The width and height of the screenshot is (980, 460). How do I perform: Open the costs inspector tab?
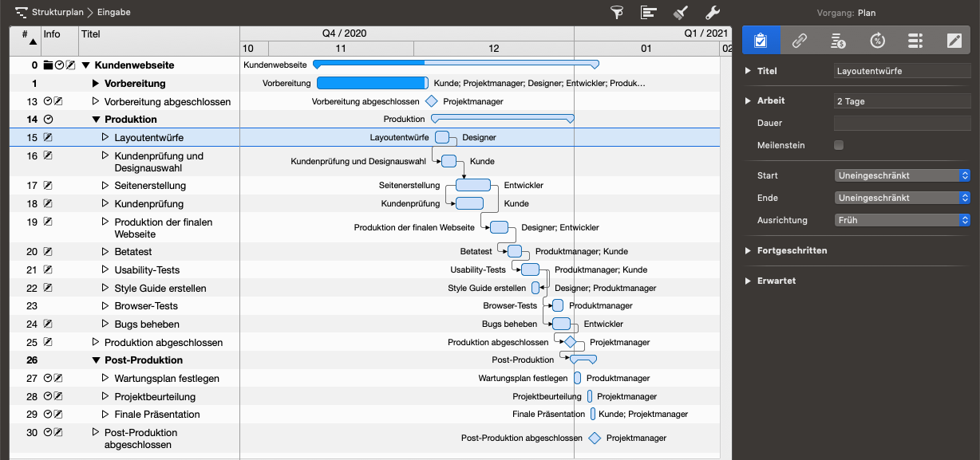pos(837,41)
